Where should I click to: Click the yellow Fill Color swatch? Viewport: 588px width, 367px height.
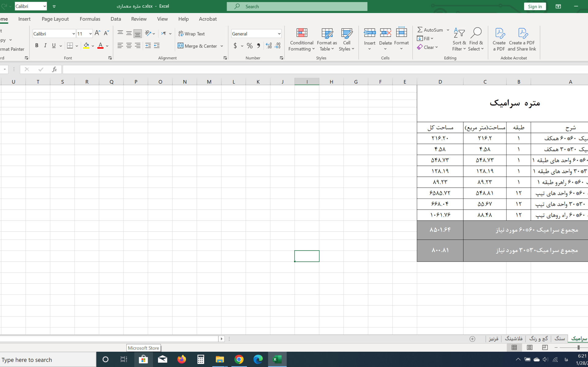tap(86, 46)
